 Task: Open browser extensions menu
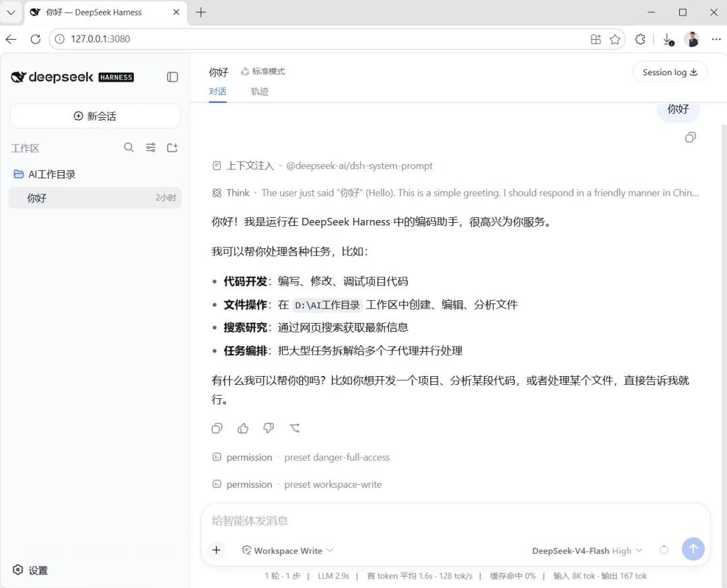click(640, 40)
